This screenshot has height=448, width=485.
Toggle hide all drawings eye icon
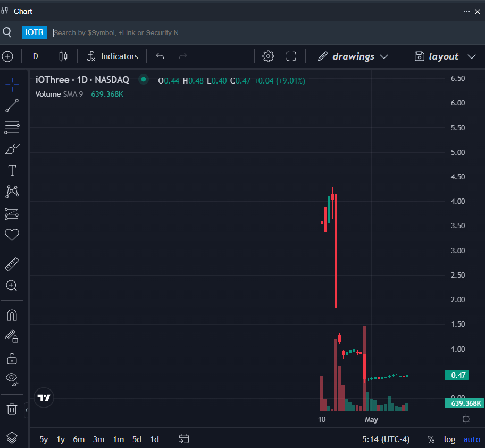(12, 379)
